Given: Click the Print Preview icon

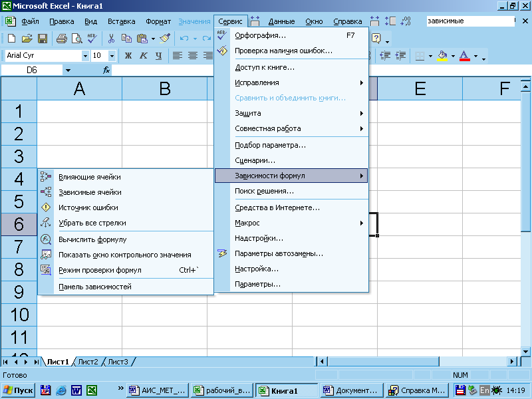Looking at the screenshot, I should (76, 39).
